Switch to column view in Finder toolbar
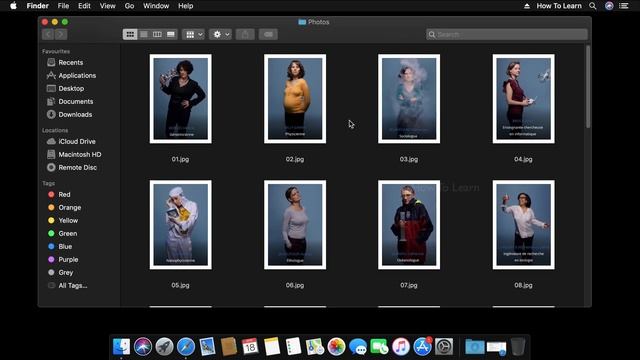 pyautogui.click(x=157, y=34)
